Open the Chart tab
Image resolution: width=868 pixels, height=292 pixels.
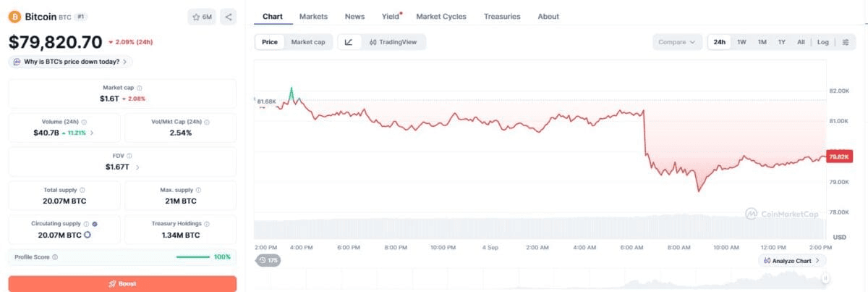(x=273, y=16)
